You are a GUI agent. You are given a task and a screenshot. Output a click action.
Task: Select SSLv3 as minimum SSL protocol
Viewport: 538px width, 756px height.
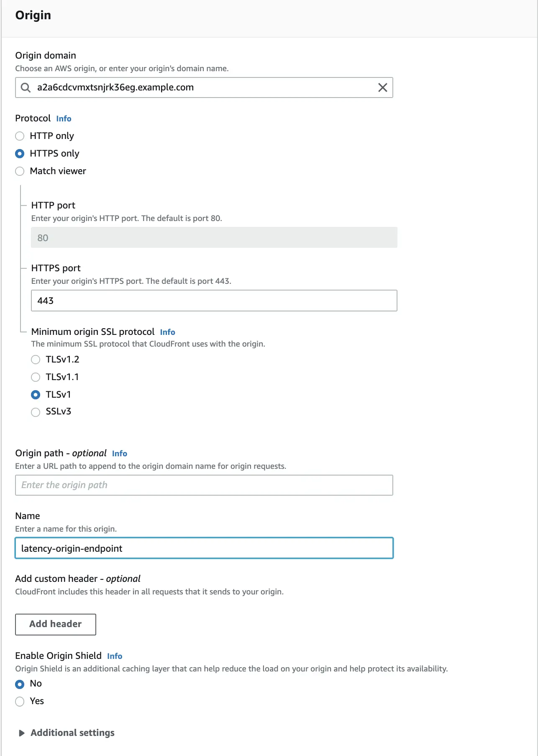[36, 412]
